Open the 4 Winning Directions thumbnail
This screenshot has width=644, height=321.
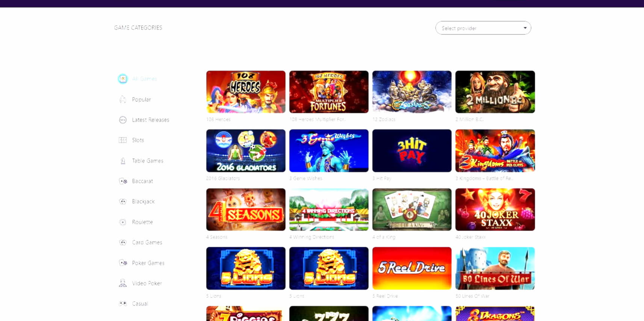(329, 209)
